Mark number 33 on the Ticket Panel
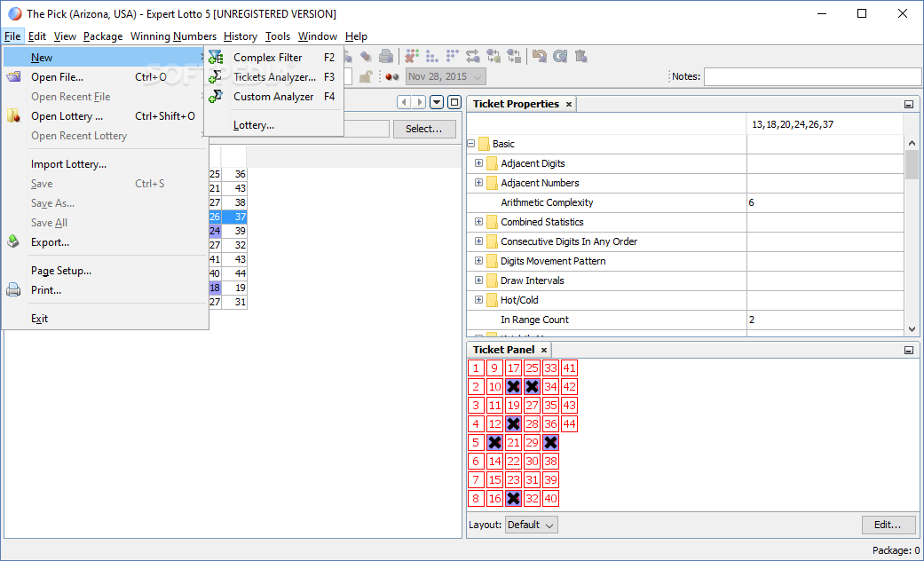Viewport: 924px width, 561px height. pos(550,368)
